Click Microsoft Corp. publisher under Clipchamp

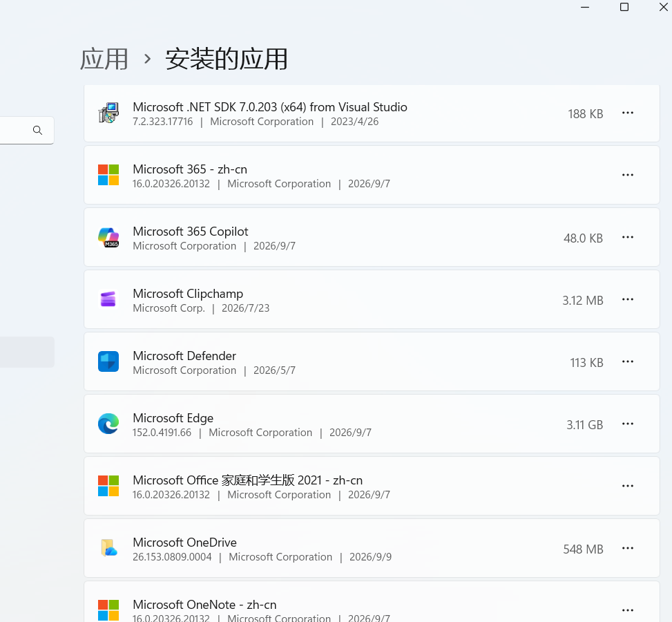pyautogui.click(x=169, y=308)
